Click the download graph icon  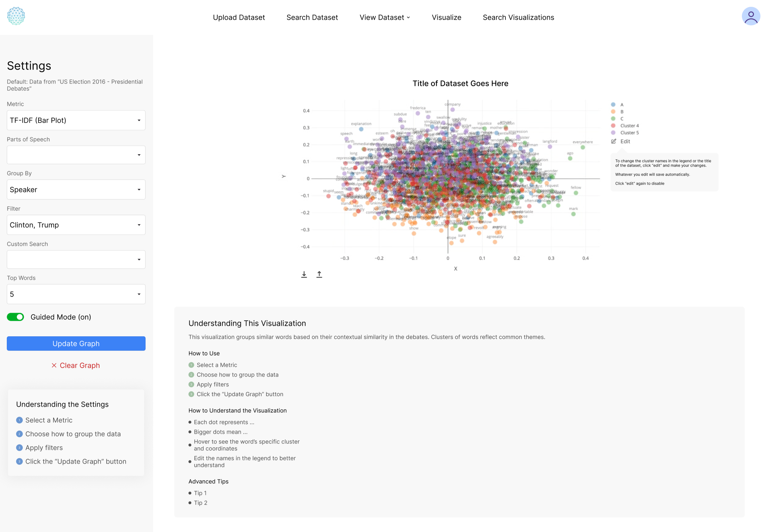tap(304, 274)
